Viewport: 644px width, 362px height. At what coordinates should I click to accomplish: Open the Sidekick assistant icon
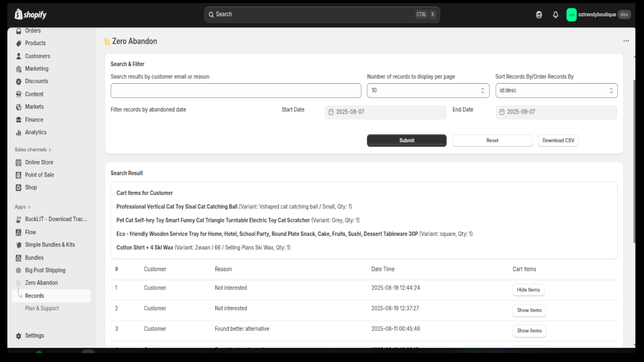539,14
